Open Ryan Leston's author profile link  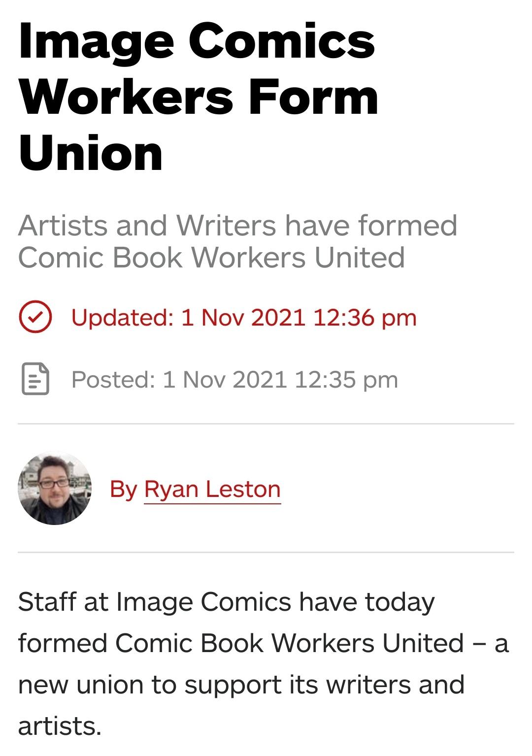pos(212,489)
